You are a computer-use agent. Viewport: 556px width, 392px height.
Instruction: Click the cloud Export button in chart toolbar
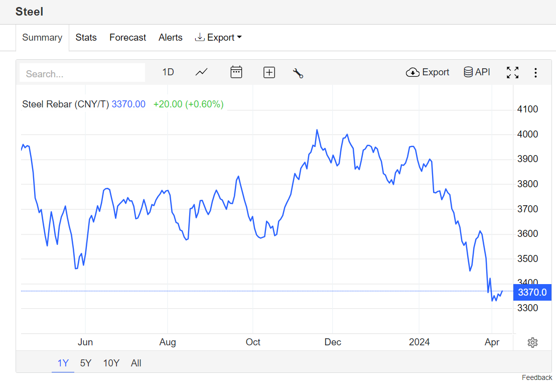428,72
